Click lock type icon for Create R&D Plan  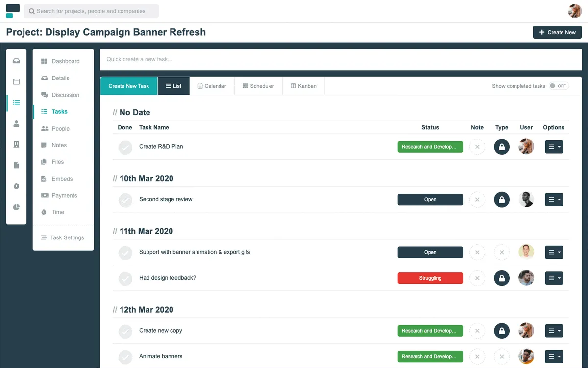(x=502, y=147)
